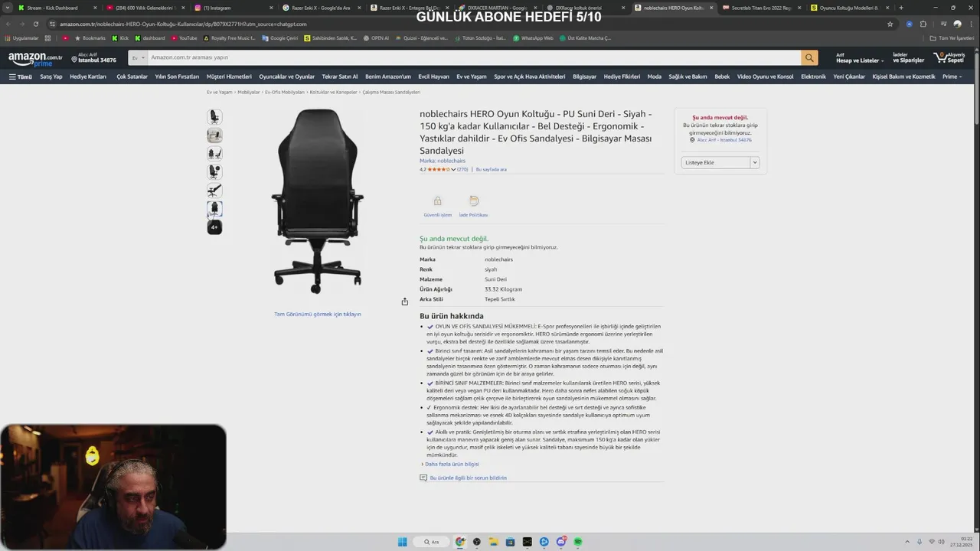Open Windows Start menu
Image resolution: width=980 pixels, height=551 pixels.
(x=402, y=542)
